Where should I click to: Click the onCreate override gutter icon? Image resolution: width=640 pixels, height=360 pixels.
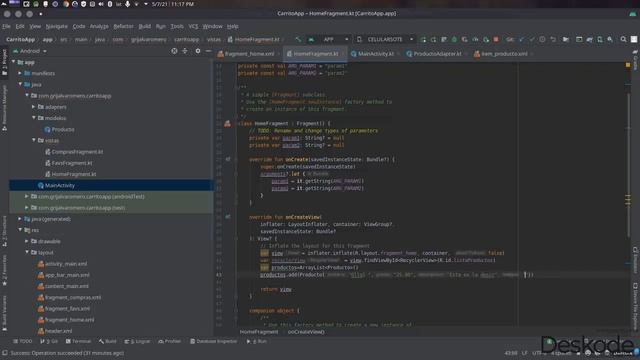[228, 159]
